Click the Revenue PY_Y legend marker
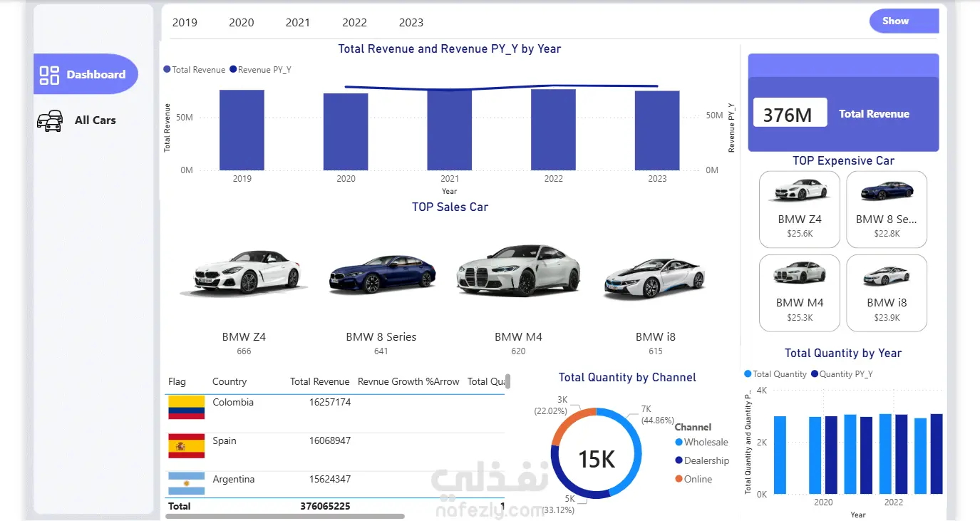 233,70
